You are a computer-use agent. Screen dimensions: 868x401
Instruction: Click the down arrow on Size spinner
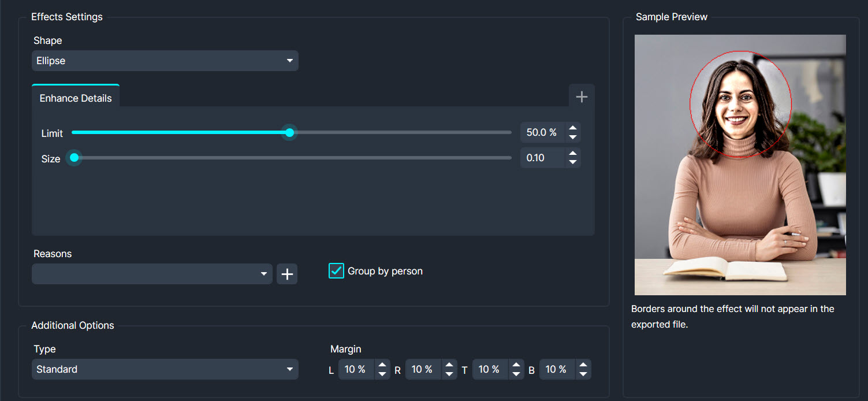[x=572, y=161]
